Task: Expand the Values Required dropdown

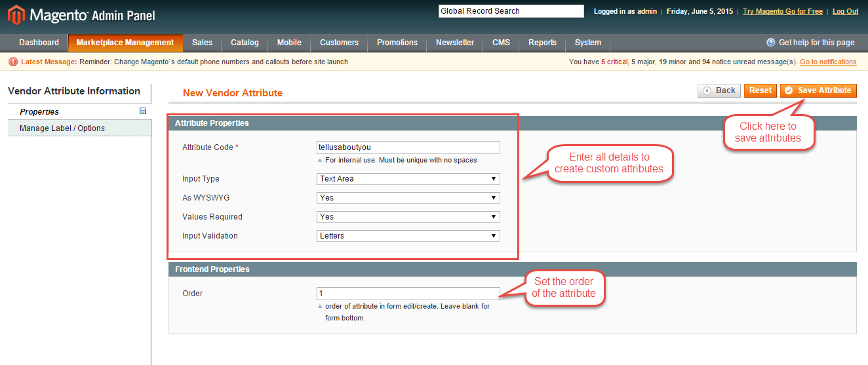Action: [408, 217]
